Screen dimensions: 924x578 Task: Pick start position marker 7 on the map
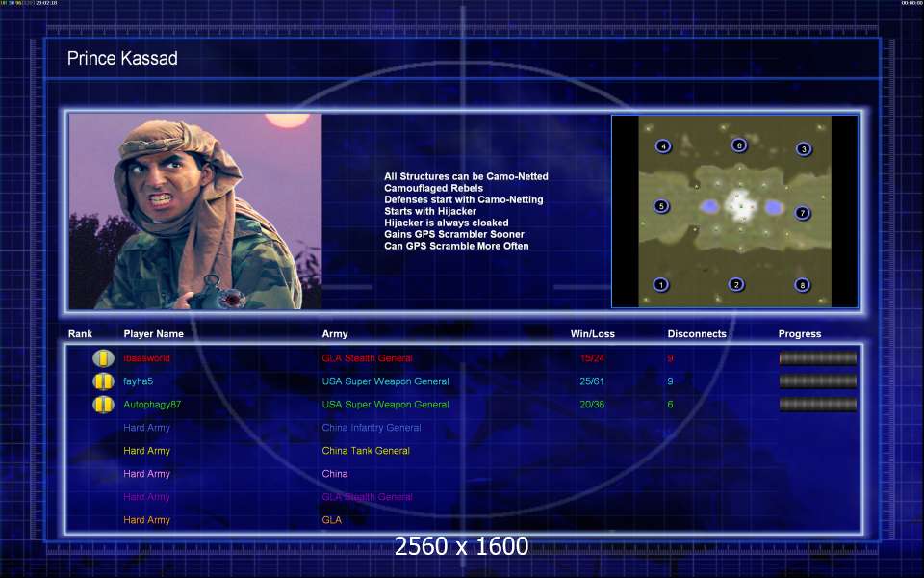(x=803, y=213)
